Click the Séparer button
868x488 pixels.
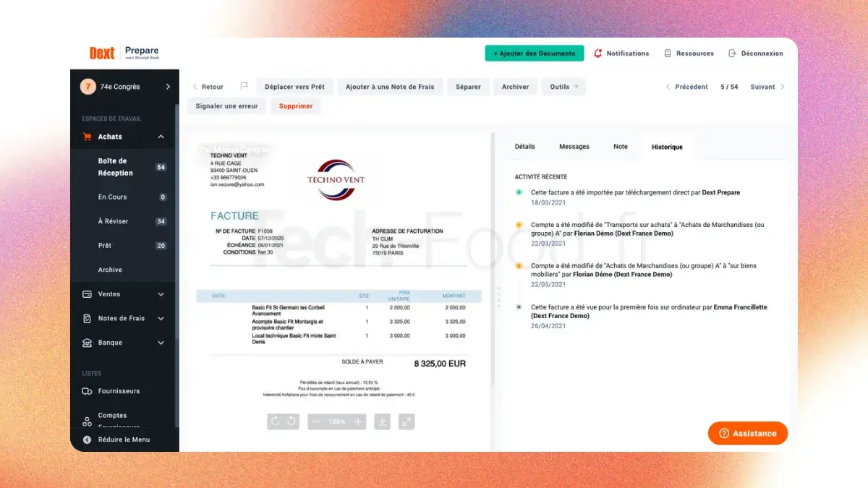[468, 87]
